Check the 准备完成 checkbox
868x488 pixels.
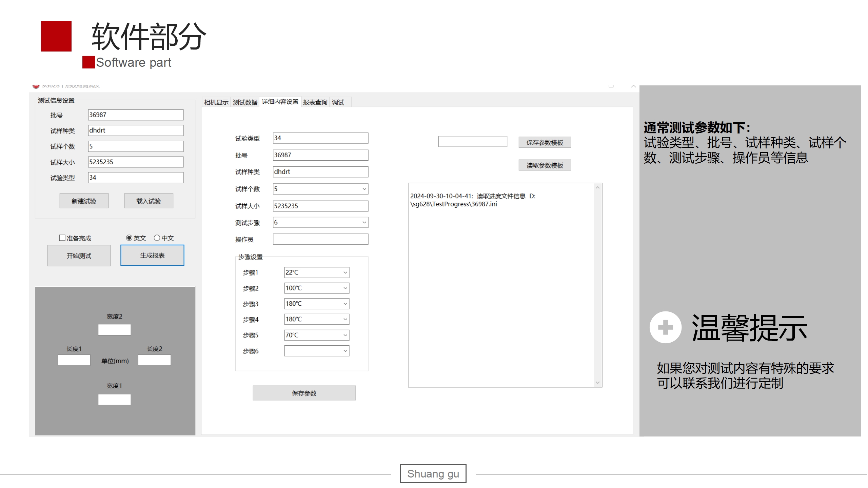click(62, 238)
